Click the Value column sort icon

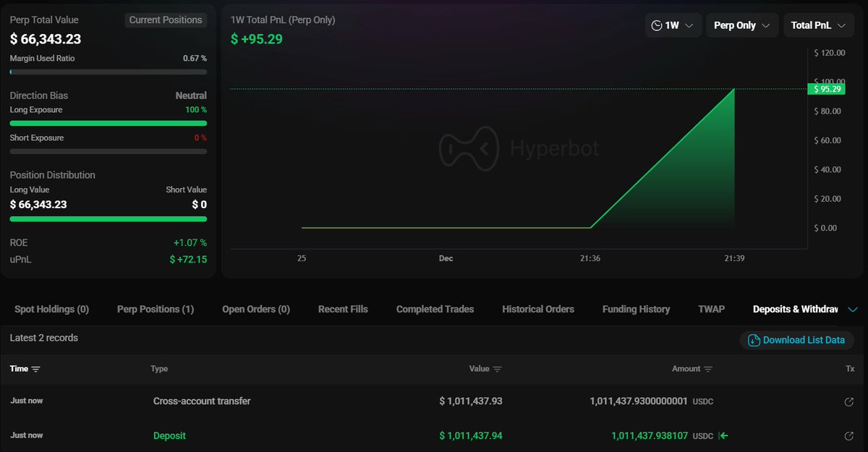tap(497, 369)
